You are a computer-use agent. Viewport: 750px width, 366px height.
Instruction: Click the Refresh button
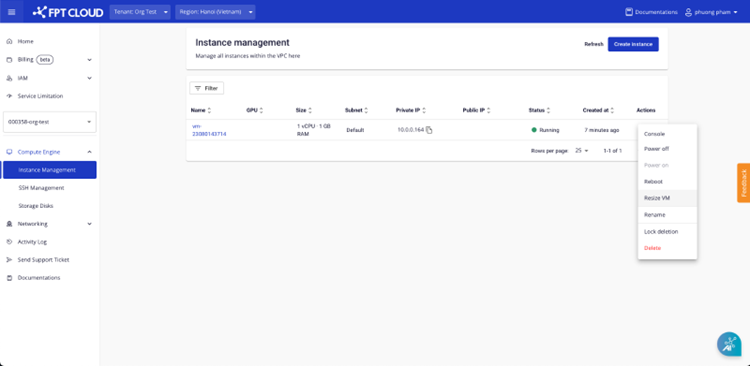594,44
